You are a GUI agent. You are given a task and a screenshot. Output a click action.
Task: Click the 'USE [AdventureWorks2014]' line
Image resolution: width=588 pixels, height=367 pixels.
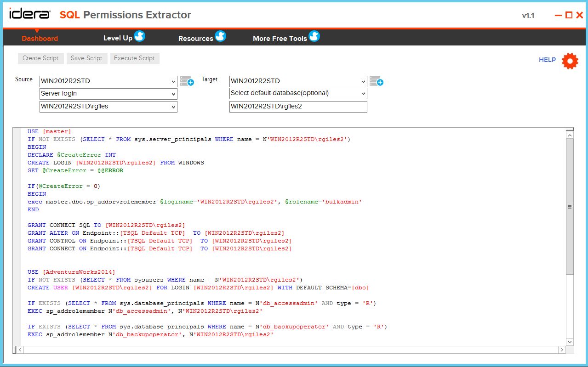pyautogui.click(x=71, y=272)
